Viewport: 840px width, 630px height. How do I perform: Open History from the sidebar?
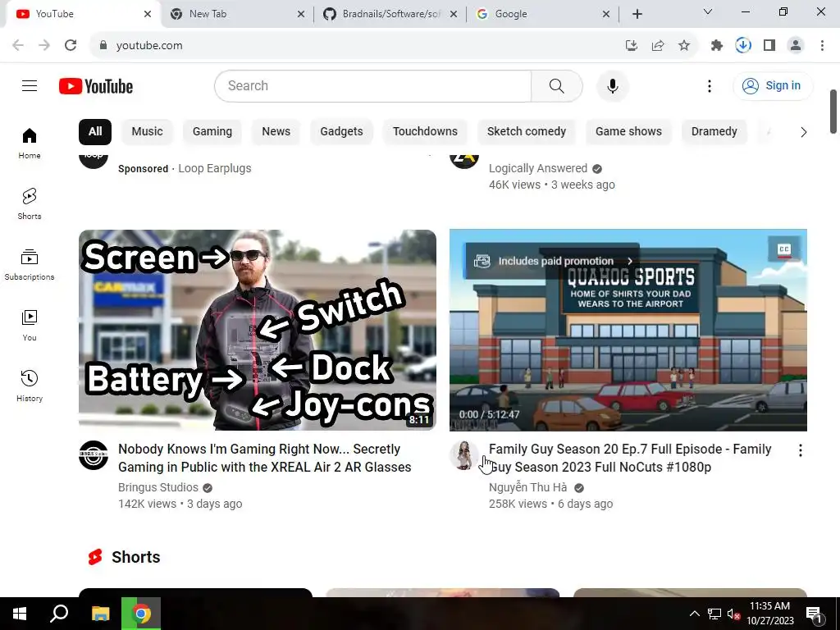[30, 386]
